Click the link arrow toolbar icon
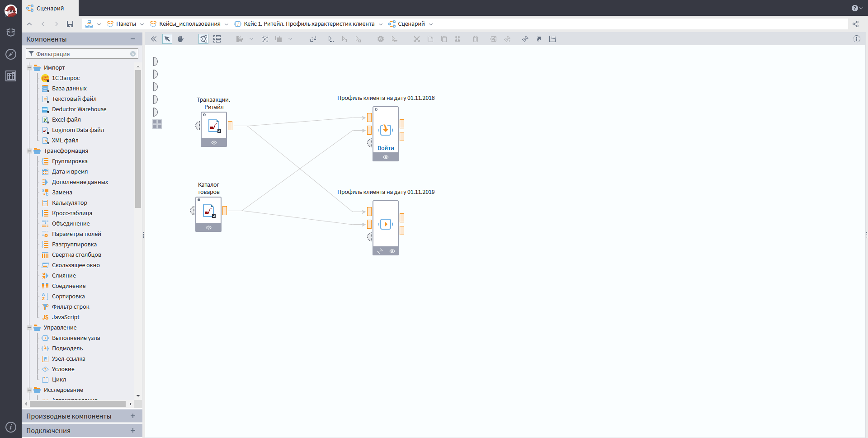This screenshot has height=438, width=868. [x=539, y=39]
